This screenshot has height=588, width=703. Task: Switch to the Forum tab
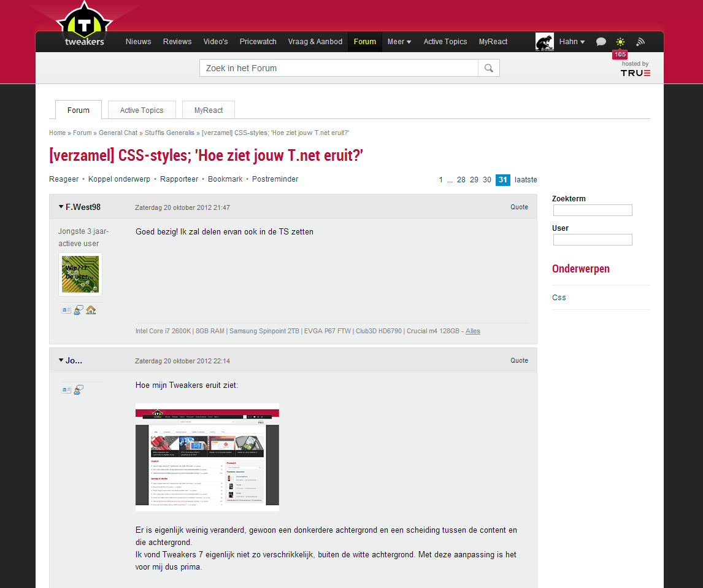click(79, 110)
